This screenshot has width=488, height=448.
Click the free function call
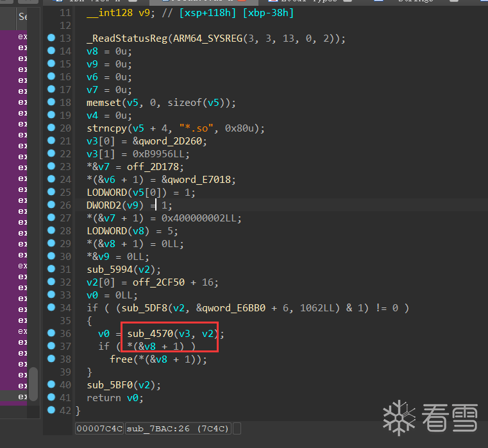[x=121, y=359]
